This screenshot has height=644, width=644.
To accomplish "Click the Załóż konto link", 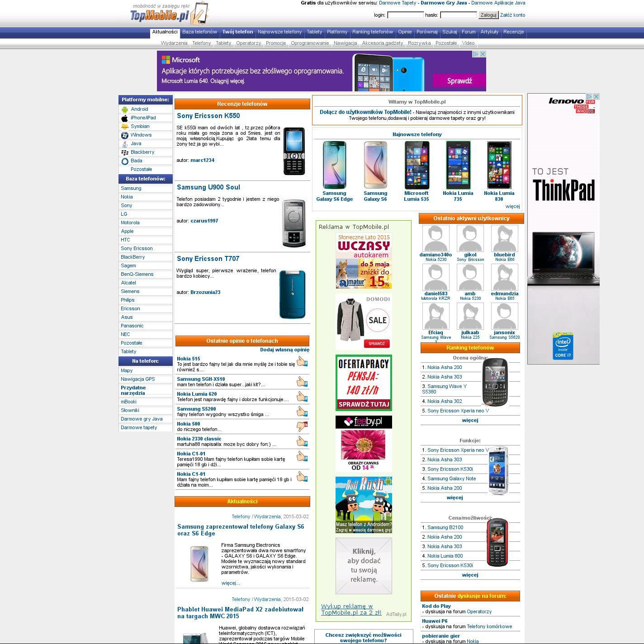I will click(512, 15).
